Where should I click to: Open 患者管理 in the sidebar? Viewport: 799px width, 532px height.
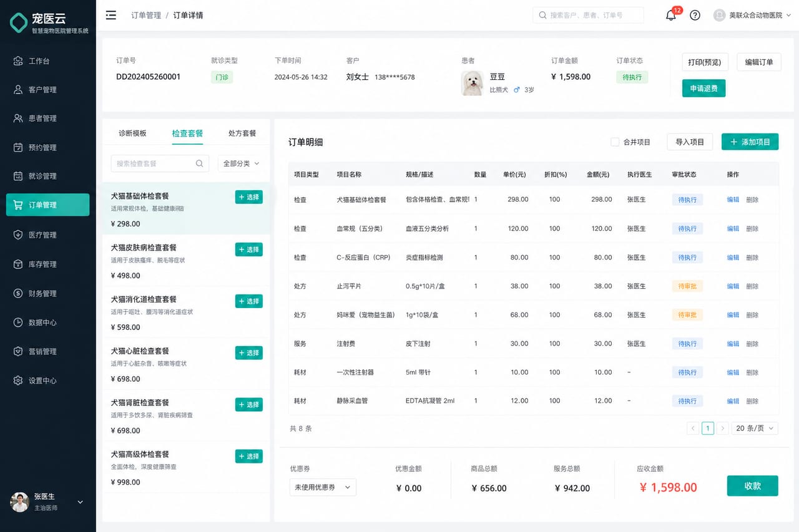click(47, 118)
